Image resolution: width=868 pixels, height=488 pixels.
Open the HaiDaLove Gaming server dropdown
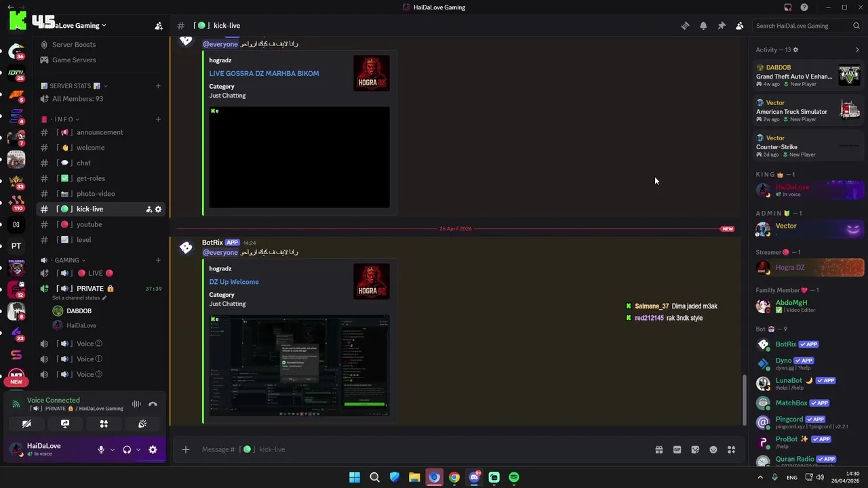point(73,26)
